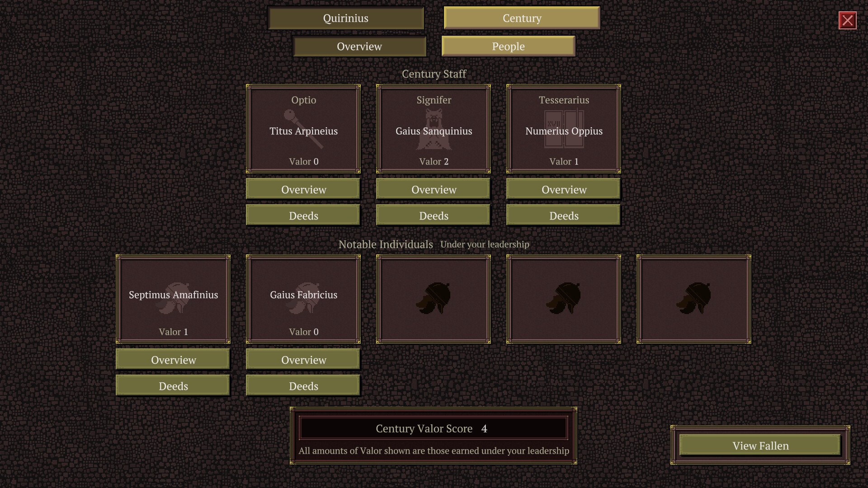The image size is (868, 488).
Task: Open the Century tab
Action: [521, 19]
